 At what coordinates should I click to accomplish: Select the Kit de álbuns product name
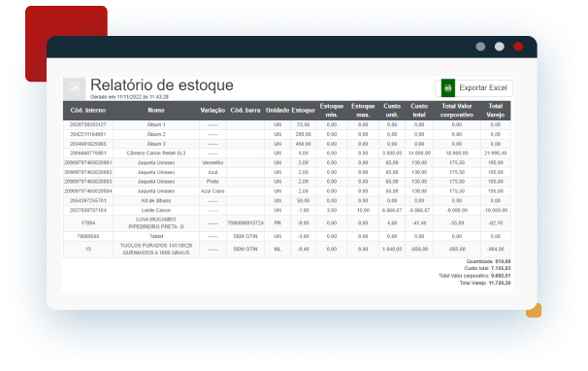[x=156, y=201]
